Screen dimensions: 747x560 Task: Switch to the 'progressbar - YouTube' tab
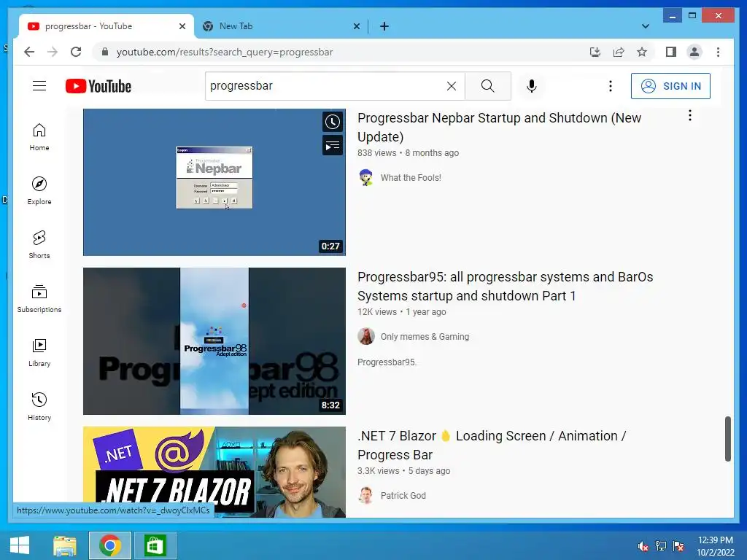pyautogui.click(x=106, y=26)
